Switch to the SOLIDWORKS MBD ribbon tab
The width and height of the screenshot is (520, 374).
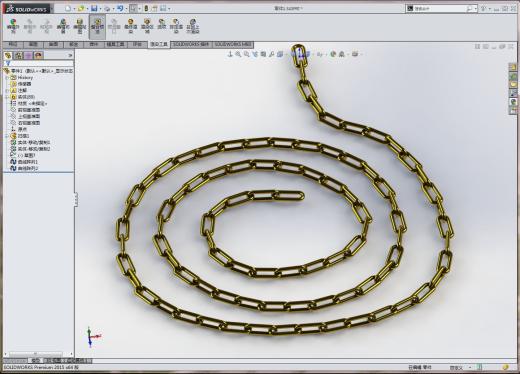pyautogui.click(x=233, y=44)
